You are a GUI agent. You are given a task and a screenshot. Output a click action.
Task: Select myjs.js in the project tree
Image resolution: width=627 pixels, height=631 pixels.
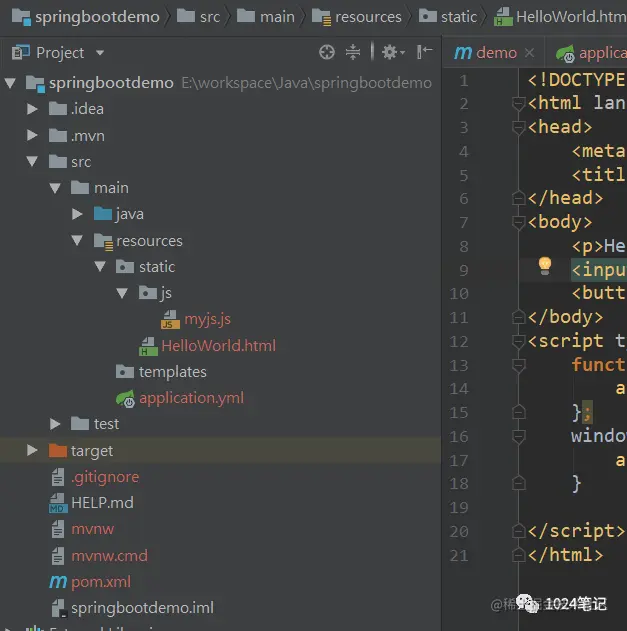207,320
